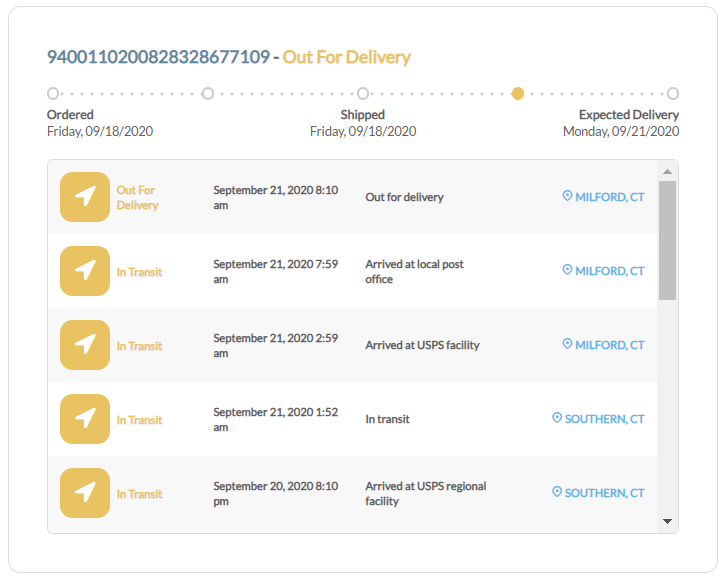
Task: Select the Ordered progress marker circle
Action: pyautogui.click(x=53, y=94)
